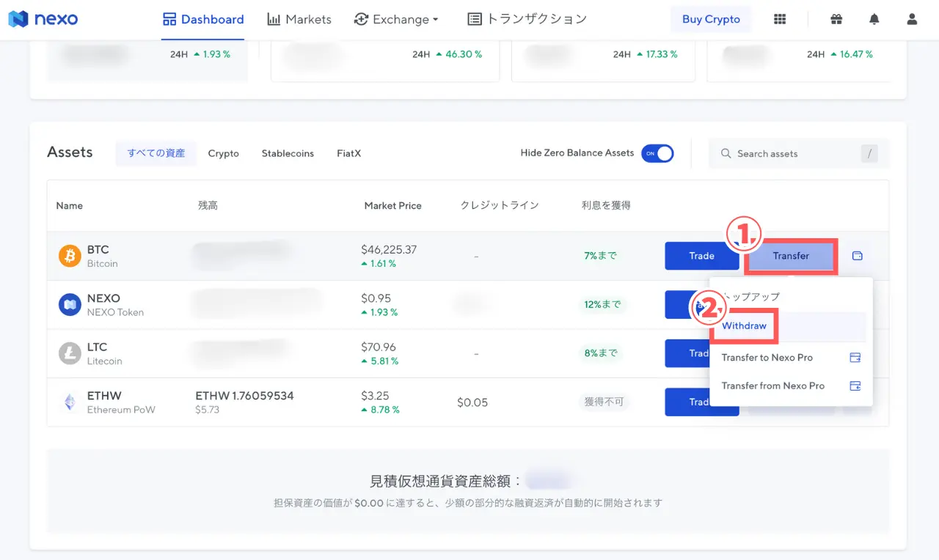
Task: Click the クレジットライン column header
Action: coord(500,206)
